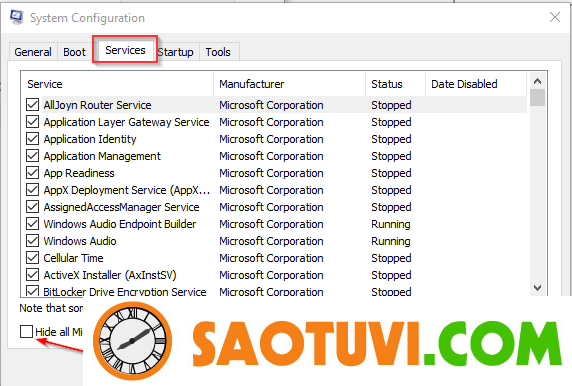Select the Application Layer Gateway Service name
Screen dimensions: 572x386
(126, 122)
